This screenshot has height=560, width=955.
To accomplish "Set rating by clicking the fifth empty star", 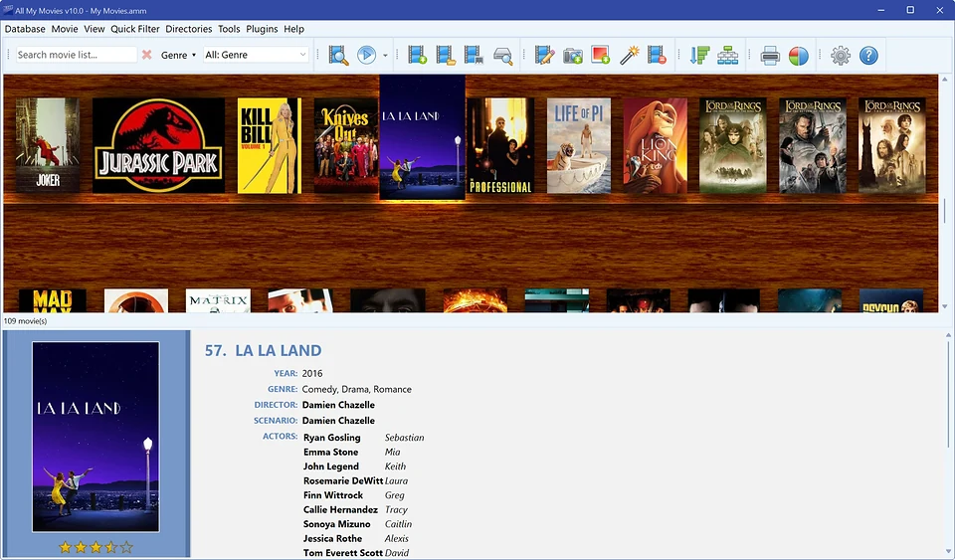I will [126, 547].
